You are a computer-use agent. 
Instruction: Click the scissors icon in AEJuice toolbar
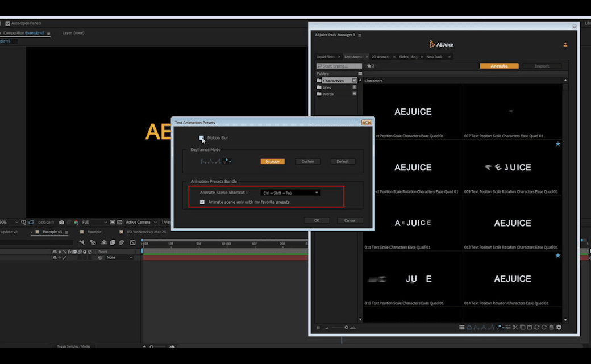[515, 328]
